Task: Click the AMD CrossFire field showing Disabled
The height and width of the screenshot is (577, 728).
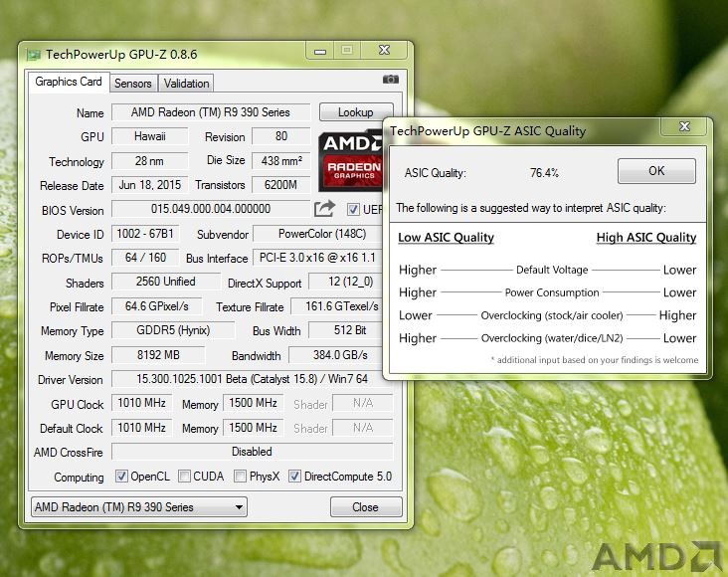Action: [x=252, y=452]
